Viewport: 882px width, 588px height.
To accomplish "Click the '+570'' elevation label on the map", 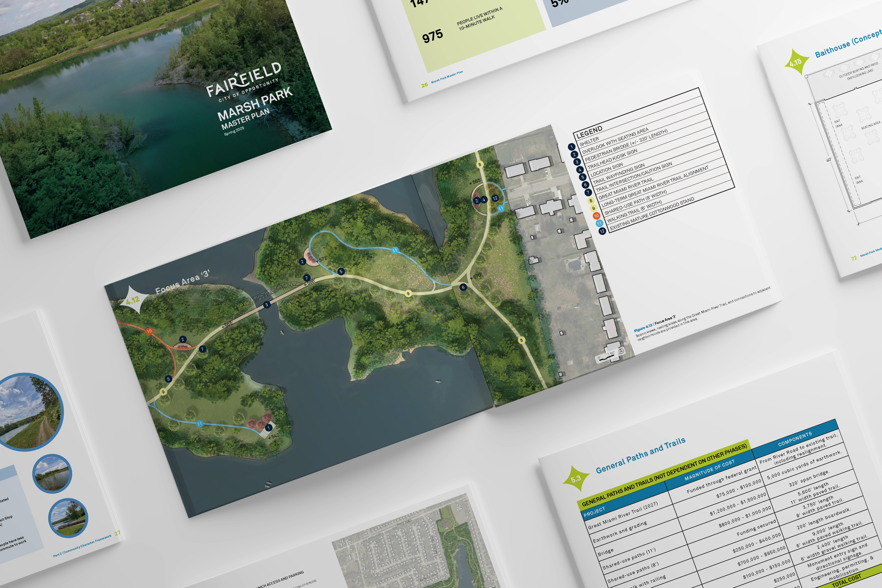I will [x=475, y=277].
